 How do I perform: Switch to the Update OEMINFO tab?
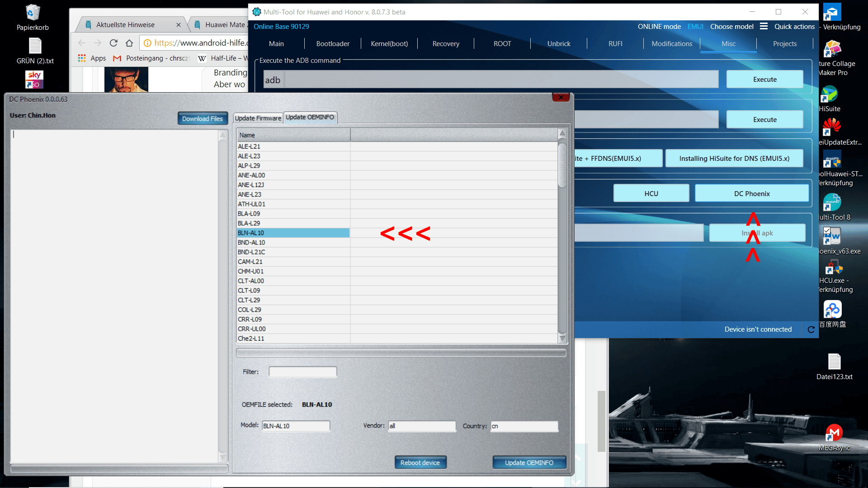click(x=310, y=117)
